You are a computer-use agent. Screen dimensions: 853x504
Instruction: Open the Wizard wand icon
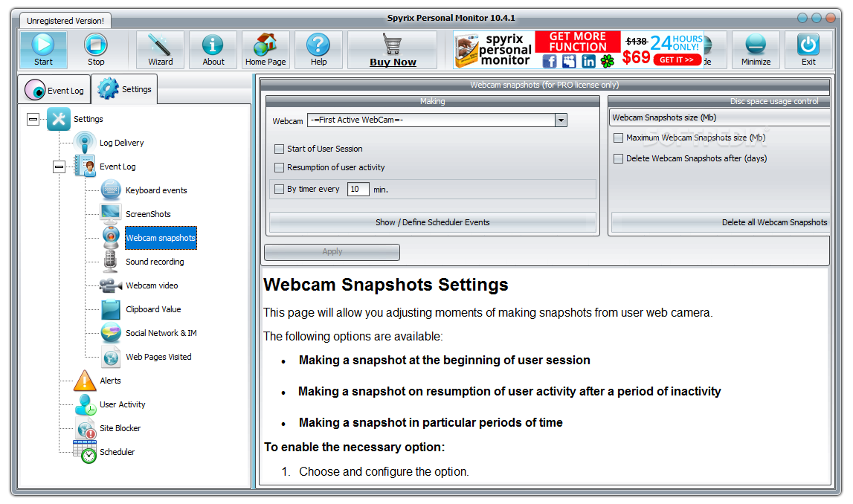pos(160,45)
